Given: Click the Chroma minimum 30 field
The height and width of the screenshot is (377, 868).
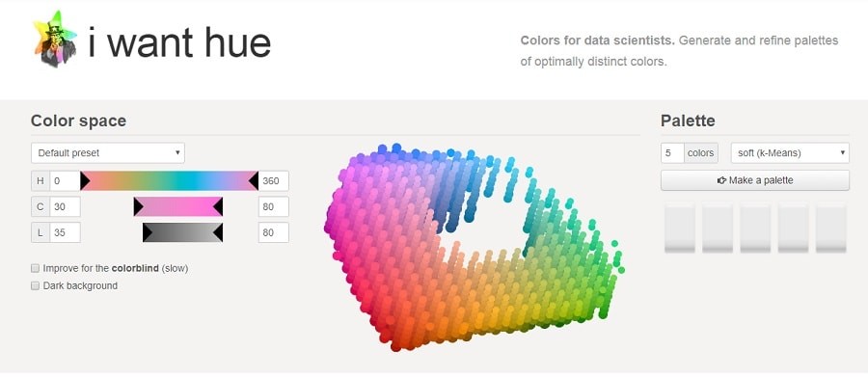Looking at the screenshot, I should pos(65,206).
